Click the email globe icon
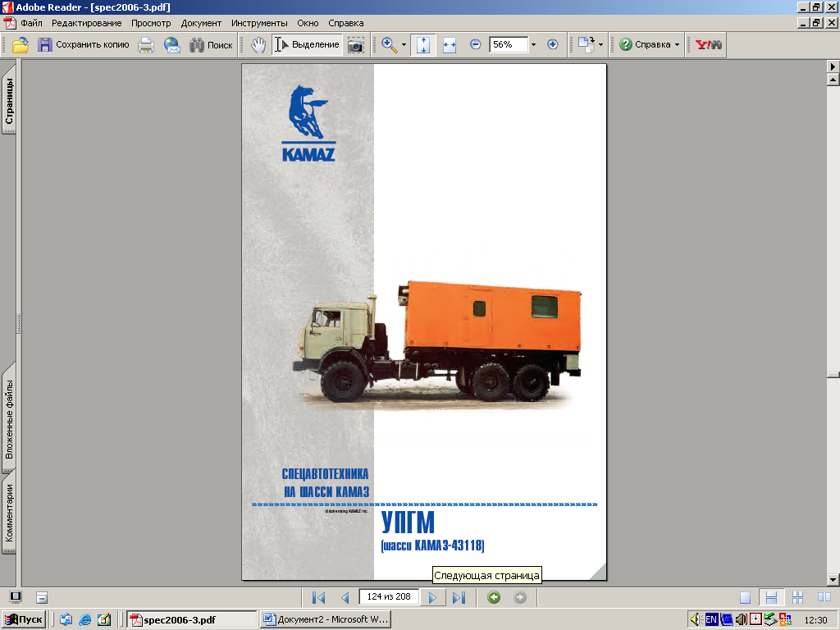 point(172,45)
